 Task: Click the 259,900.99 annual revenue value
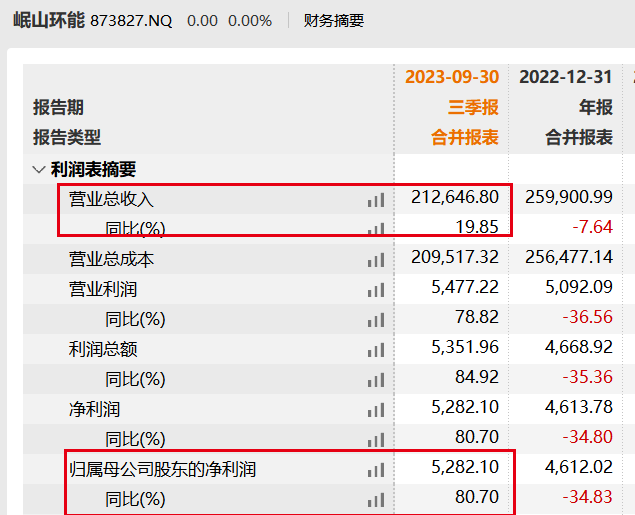[x=568, y=198]
